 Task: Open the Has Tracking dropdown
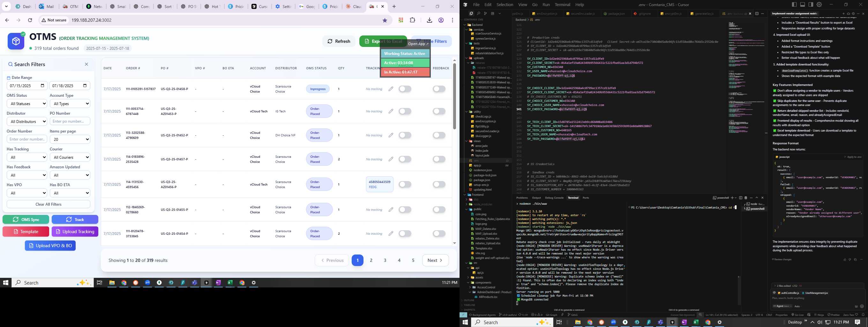click(26, 157)
